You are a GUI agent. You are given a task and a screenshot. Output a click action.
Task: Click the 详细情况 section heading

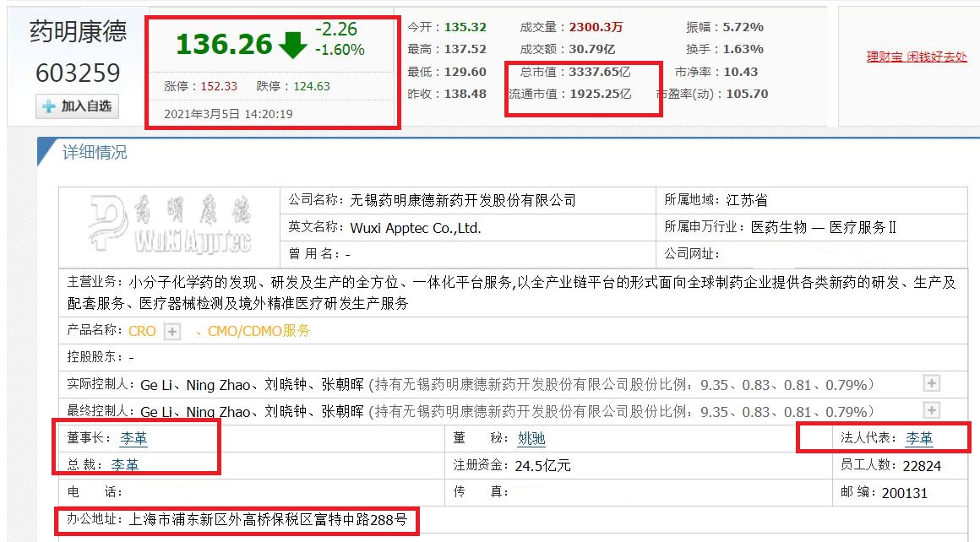coord(95,152)
